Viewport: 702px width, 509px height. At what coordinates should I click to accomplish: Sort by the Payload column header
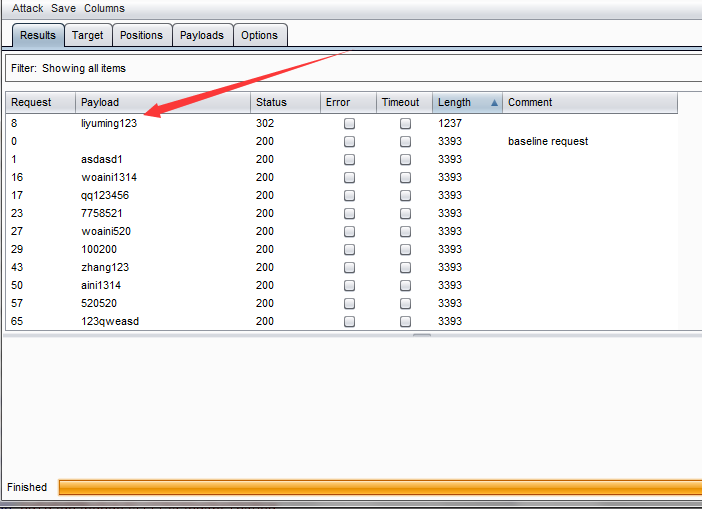coord(163,103)
